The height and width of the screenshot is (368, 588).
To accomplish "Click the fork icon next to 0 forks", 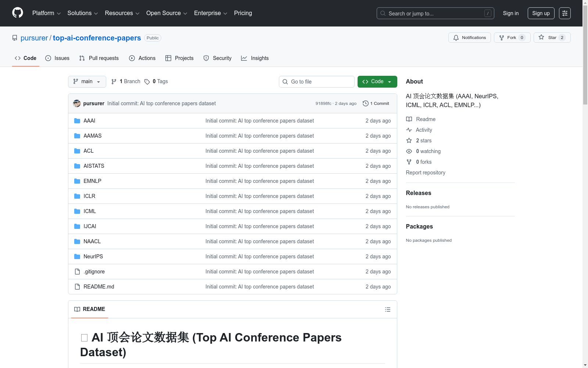I will [409, 162].
